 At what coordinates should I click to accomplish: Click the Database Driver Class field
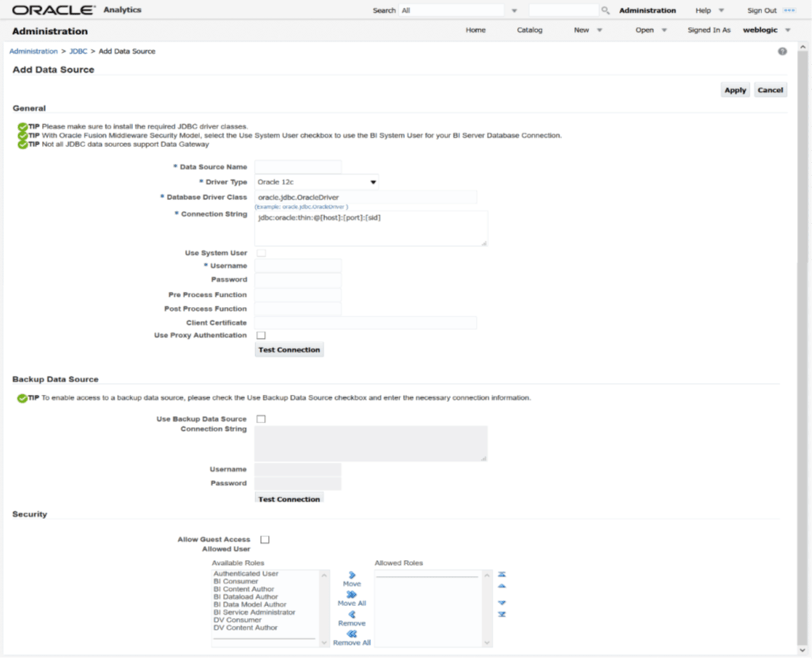(365, 198)
